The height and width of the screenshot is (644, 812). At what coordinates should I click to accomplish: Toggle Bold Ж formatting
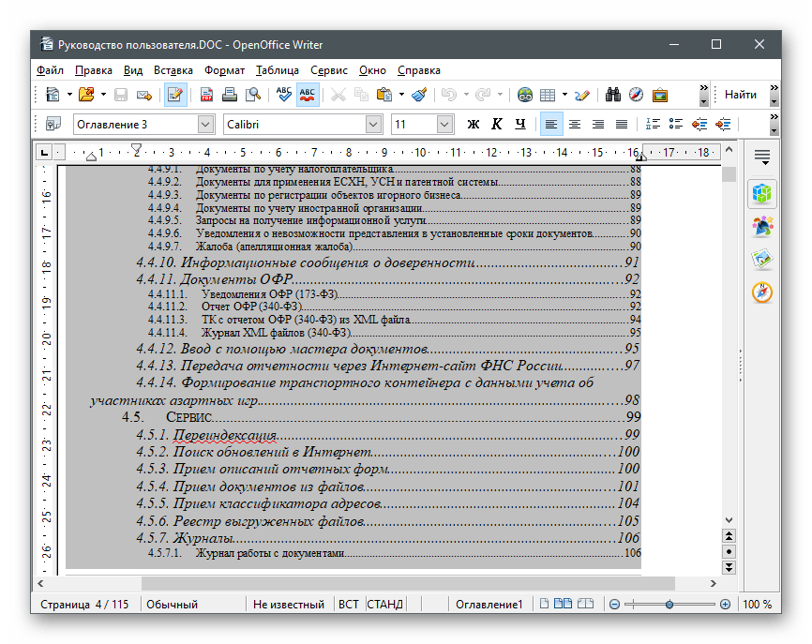pyautogui.click(x=474, y=125)
